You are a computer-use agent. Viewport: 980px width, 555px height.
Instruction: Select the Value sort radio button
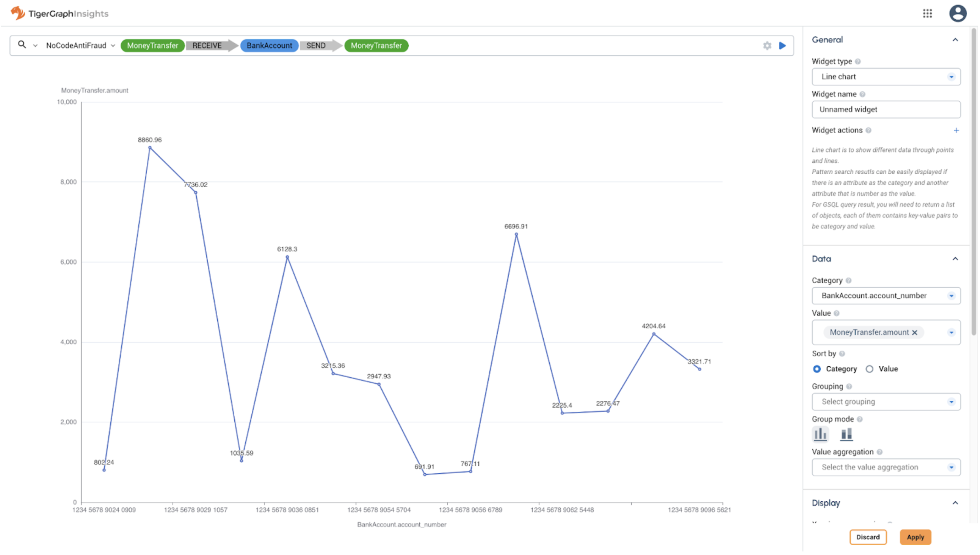(870, 368)
